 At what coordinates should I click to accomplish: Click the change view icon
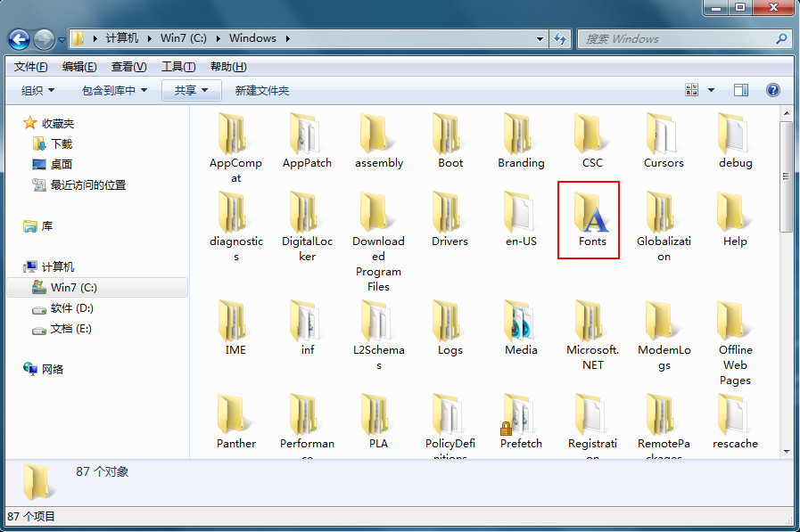click(691, 90)
